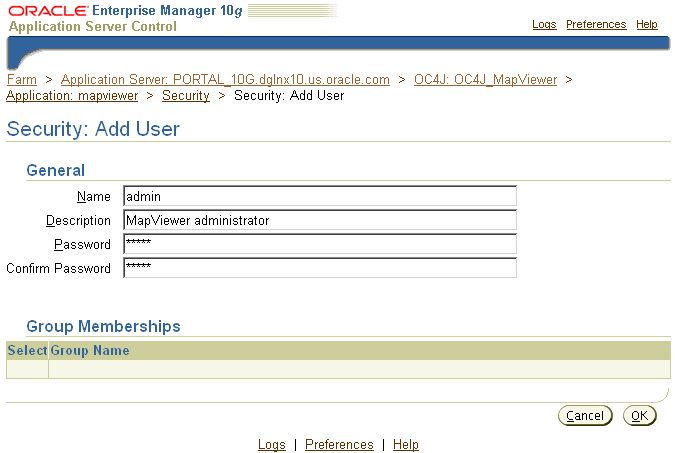Click the OK button
Image resolution: width=675 pixels, height=453 pixels.
tap(640, 416)
